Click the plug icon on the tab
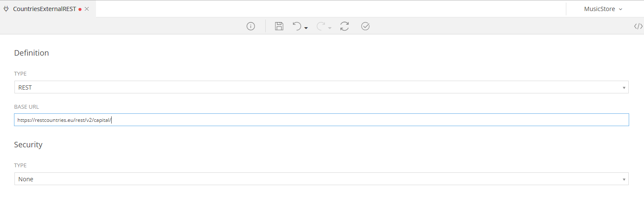The height and width of the screenshot is (197, 644). [6, 9]
